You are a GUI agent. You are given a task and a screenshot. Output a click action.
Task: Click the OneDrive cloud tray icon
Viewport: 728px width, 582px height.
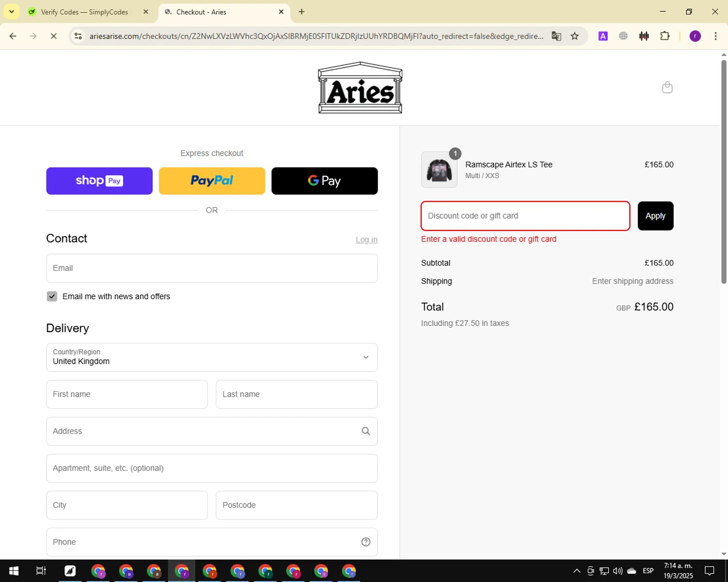[631, 571]
